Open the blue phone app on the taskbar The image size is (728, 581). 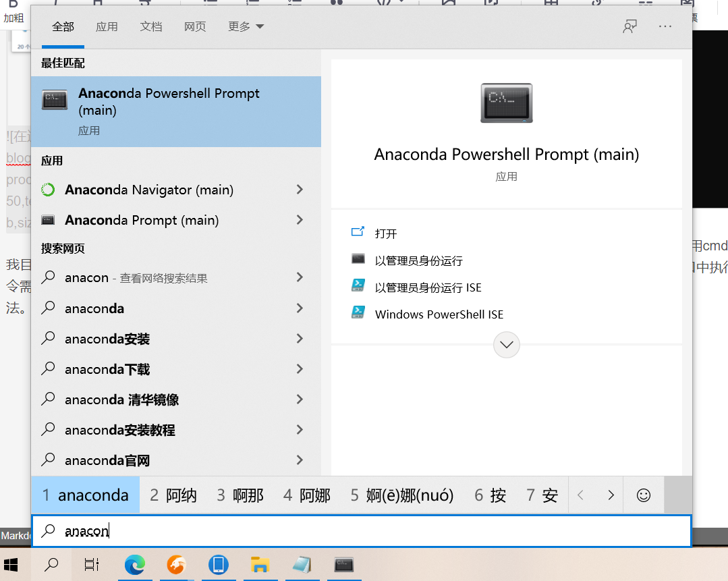click(218, 564)
